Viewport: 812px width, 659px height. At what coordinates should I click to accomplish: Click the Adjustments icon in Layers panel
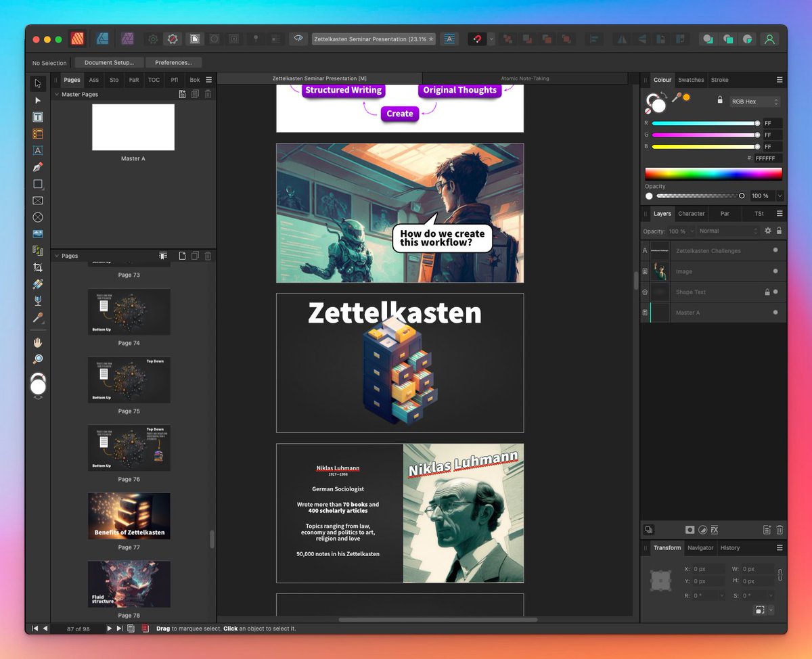702,530
